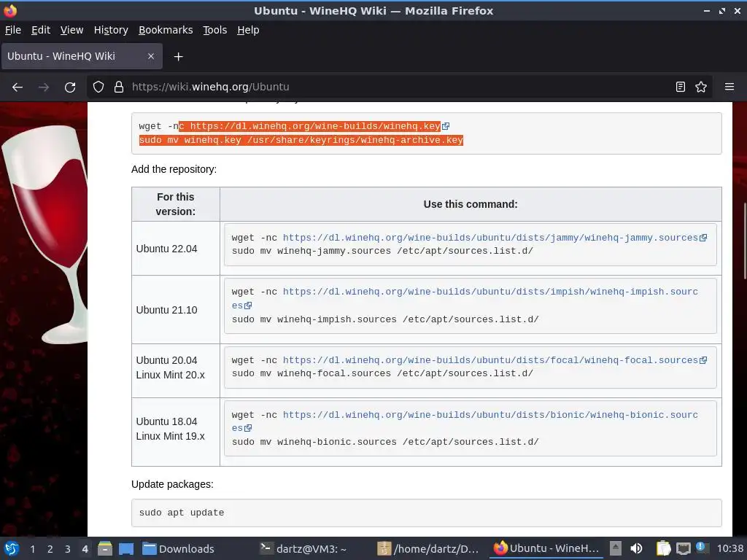Click the 'Ubuntu 22.04' table cell

coord(176,249)
